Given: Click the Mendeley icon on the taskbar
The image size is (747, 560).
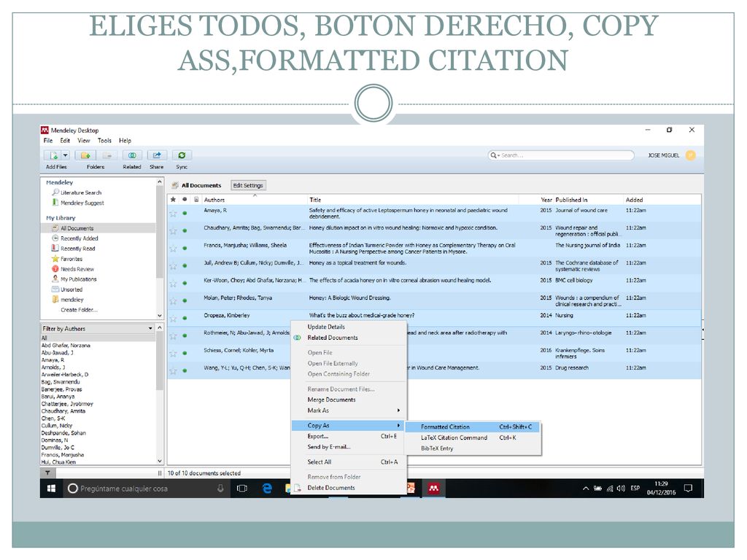Looking at the screenshot, I should [433, 489].
